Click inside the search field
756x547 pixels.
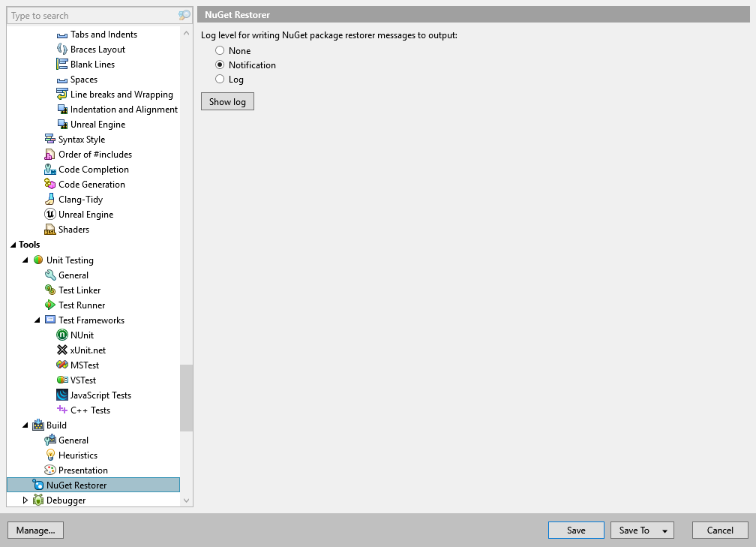(x=90, y=15)
